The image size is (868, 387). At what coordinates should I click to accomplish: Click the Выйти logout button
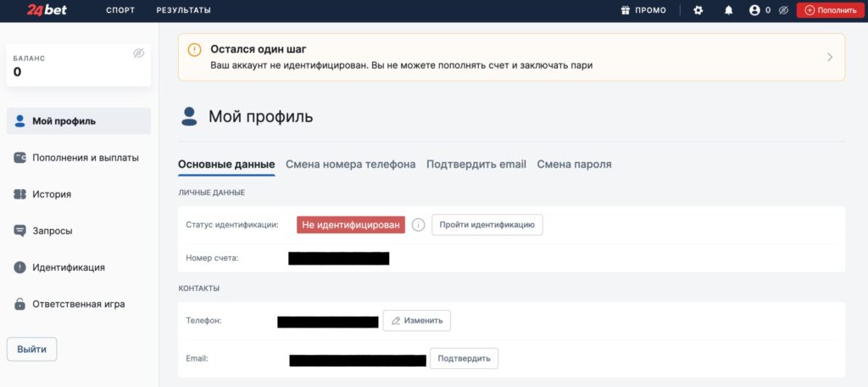pyautogui.click(x=31, y=350)
